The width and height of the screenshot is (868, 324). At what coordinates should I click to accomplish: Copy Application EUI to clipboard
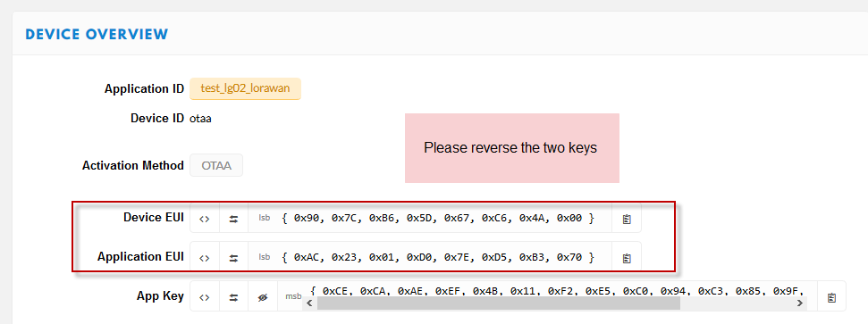click(x=627, y=258)
